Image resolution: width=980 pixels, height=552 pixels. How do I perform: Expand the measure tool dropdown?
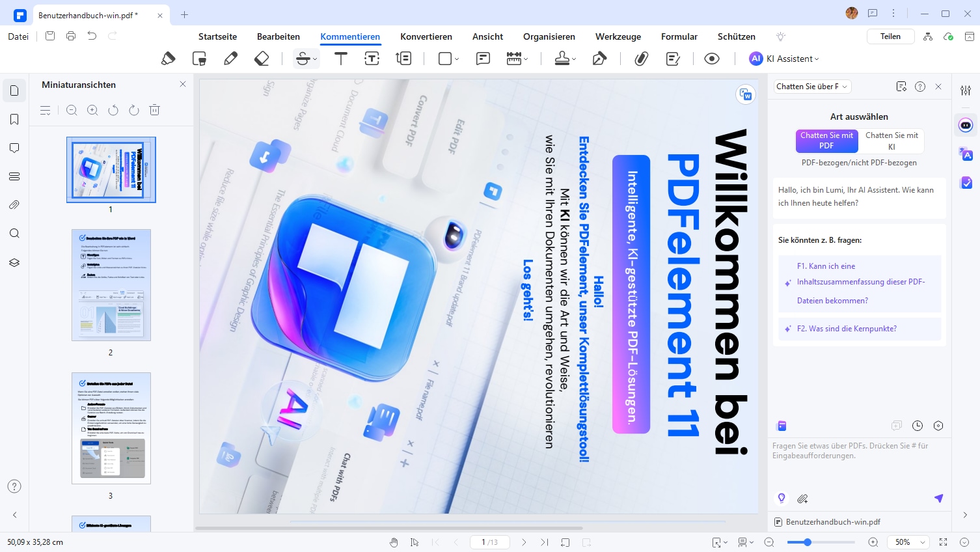(x=526, y=59)
